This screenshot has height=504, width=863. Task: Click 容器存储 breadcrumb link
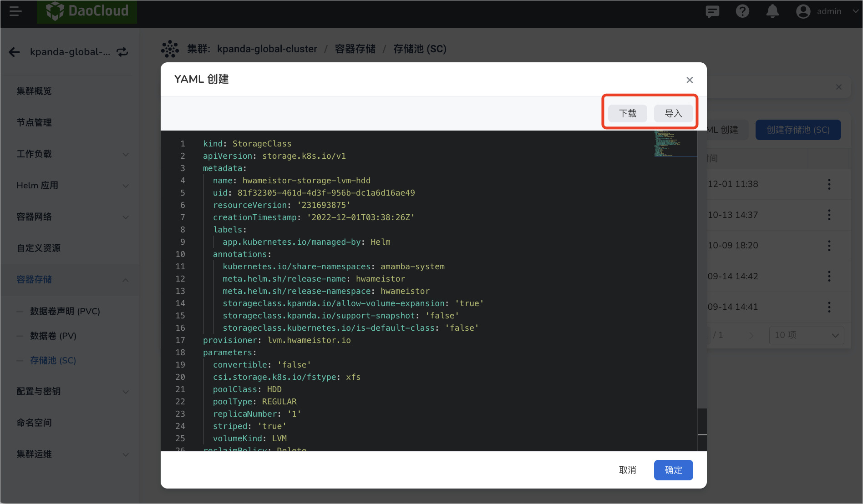tap(355, 49)
